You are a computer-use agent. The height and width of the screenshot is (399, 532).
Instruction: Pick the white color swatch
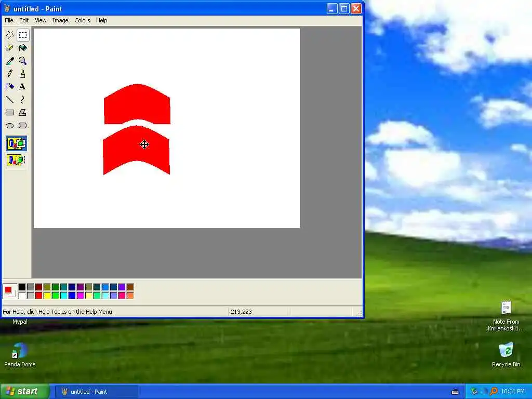tap(22, 296)
